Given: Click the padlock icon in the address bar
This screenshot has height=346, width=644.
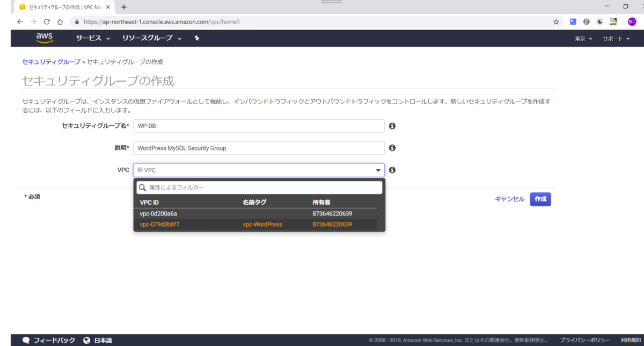Looking at the screenshot, I should coord(77,21).
